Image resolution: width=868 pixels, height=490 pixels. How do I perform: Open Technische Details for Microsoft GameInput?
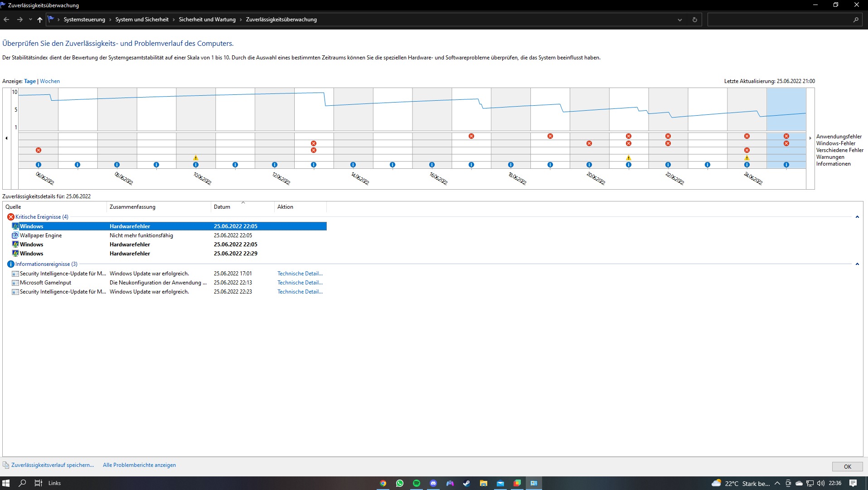(x=300, y=283)
